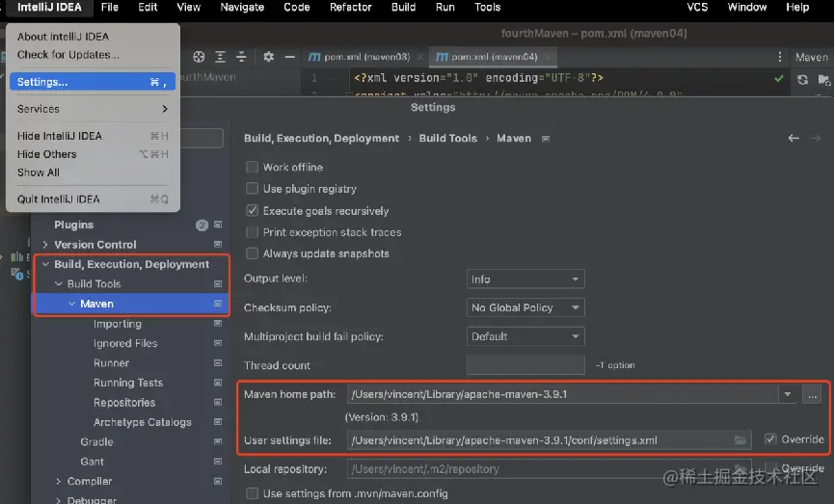Click project scope icon on Repositories row

(218, 403)
